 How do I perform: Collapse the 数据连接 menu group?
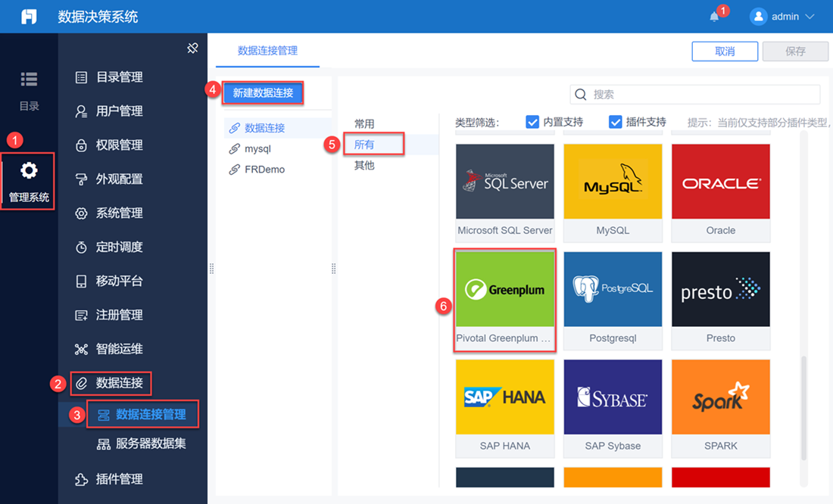(x=119, y=384)
